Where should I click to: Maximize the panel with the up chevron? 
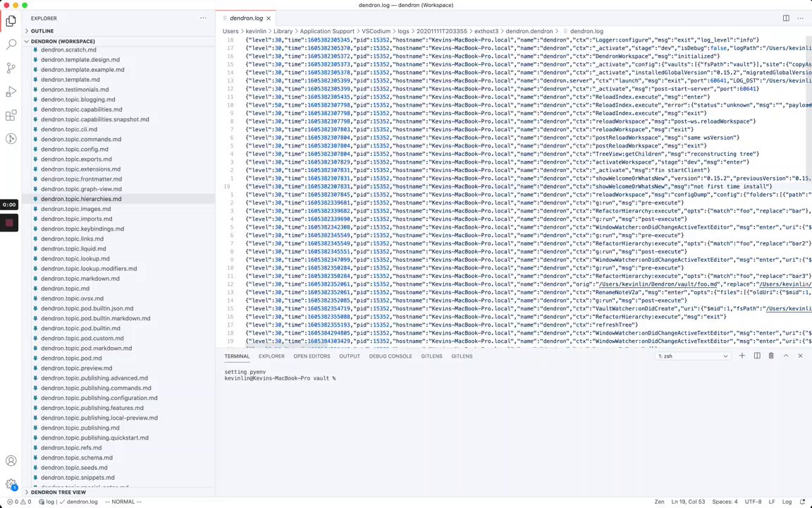pyautogui.click(x=786, y=356)
